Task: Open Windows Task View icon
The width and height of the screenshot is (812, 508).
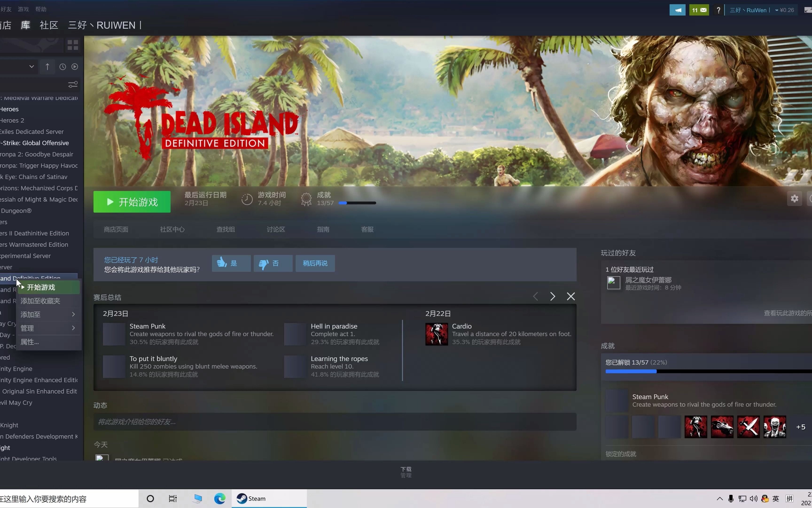Action: point(173,499)
